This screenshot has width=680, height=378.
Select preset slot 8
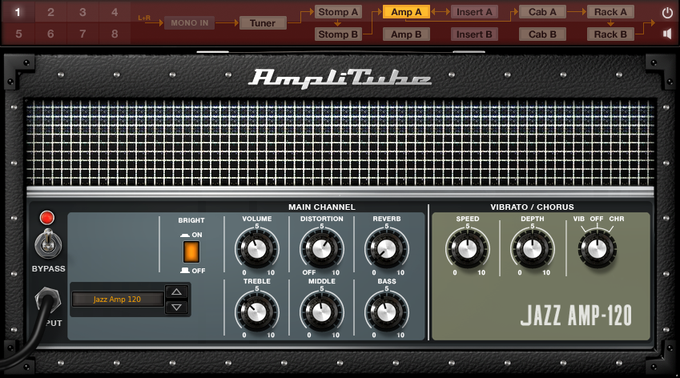(x=114, y=33)
